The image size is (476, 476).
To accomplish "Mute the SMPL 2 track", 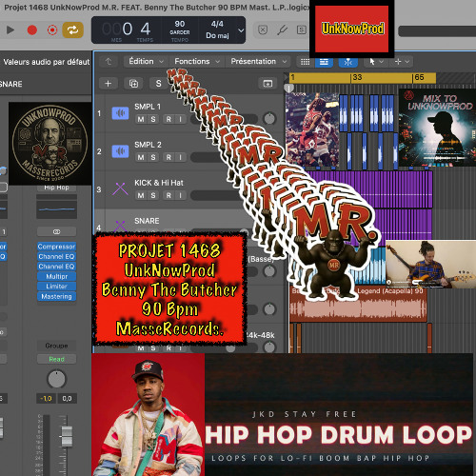I will 141,157.
